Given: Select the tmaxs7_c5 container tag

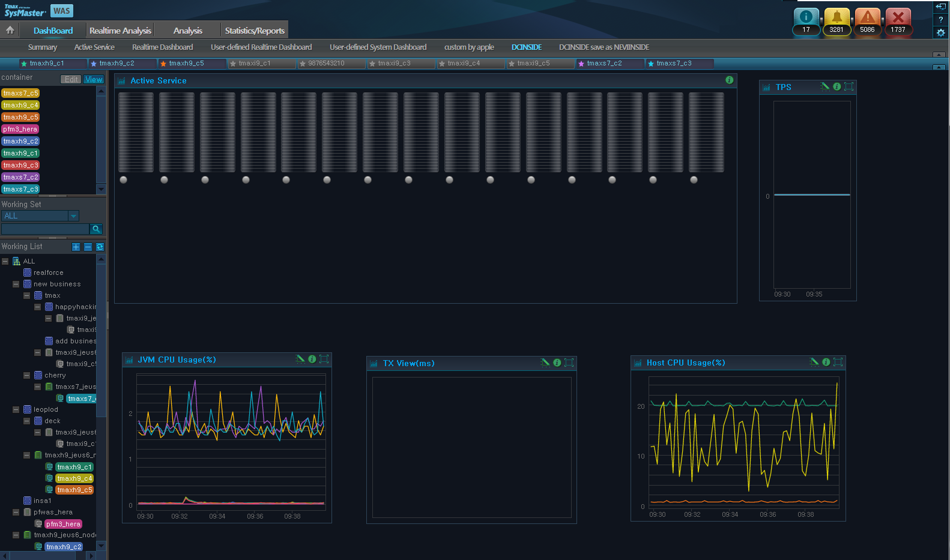Looking at the screenshot, I should coord(20,93).
